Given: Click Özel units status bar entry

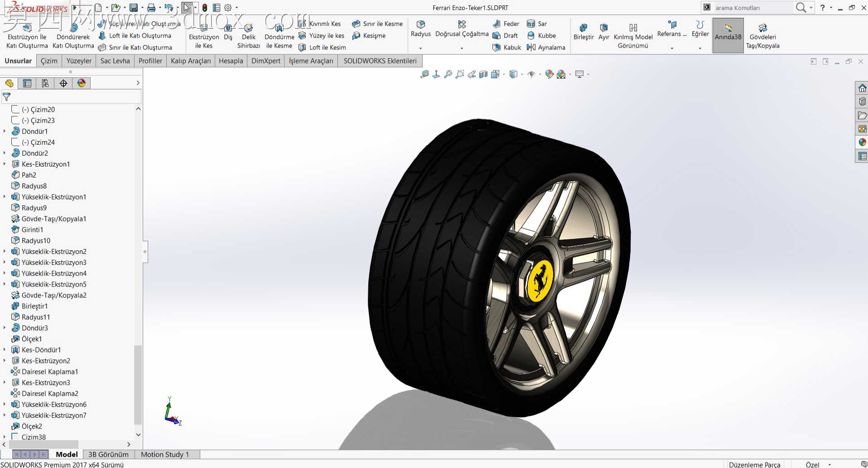Looking at the screenshot, I should (x=812, y=464).
